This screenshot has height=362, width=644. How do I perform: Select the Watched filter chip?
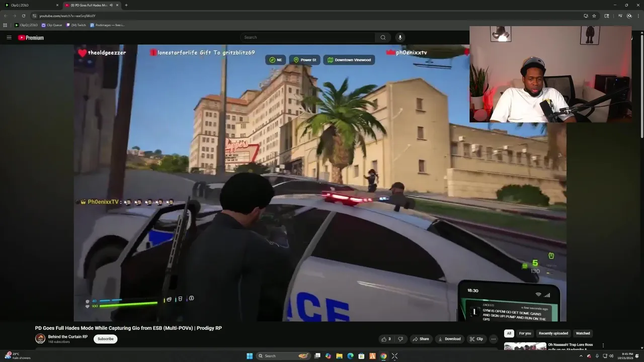(x=583, y=333)
